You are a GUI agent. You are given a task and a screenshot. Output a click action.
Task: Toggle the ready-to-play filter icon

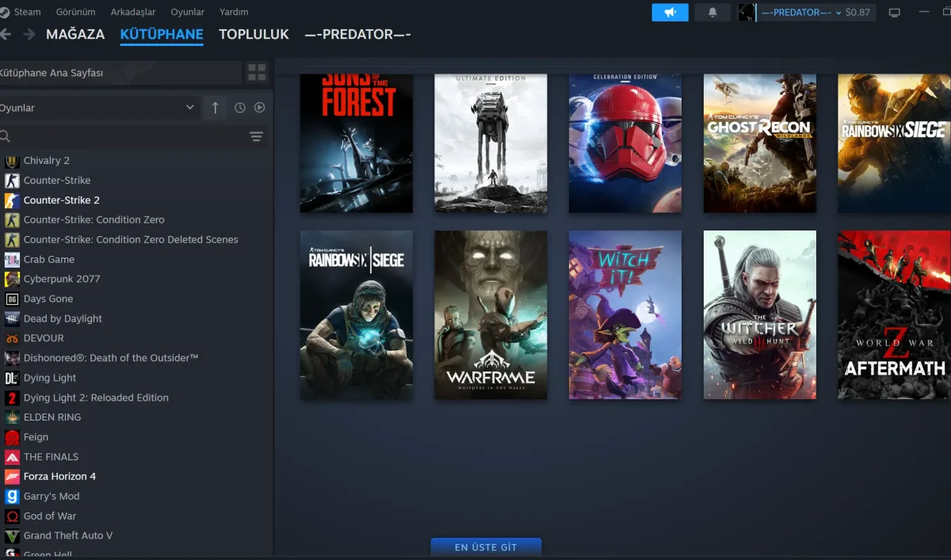pyautogui.click(x=259, y=108)
